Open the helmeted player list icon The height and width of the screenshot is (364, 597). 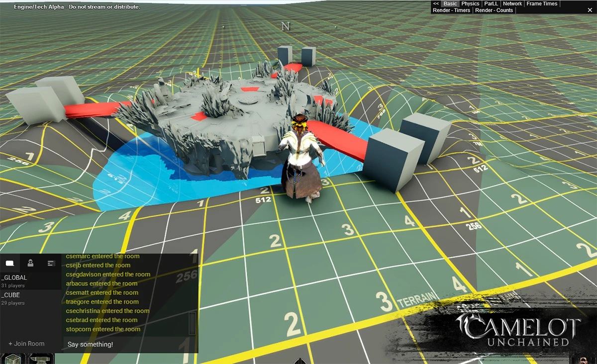pos(30,263)
